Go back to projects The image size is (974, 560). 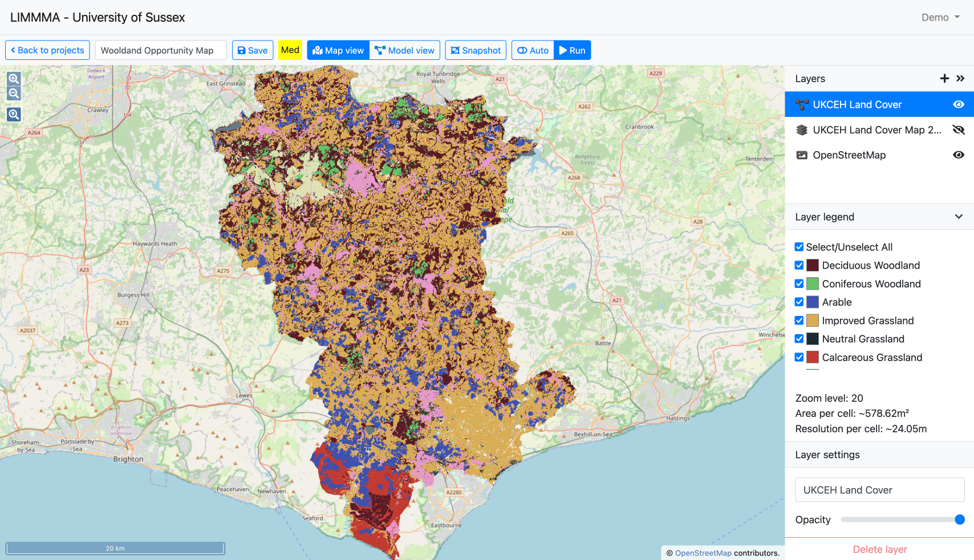(47, 50)
